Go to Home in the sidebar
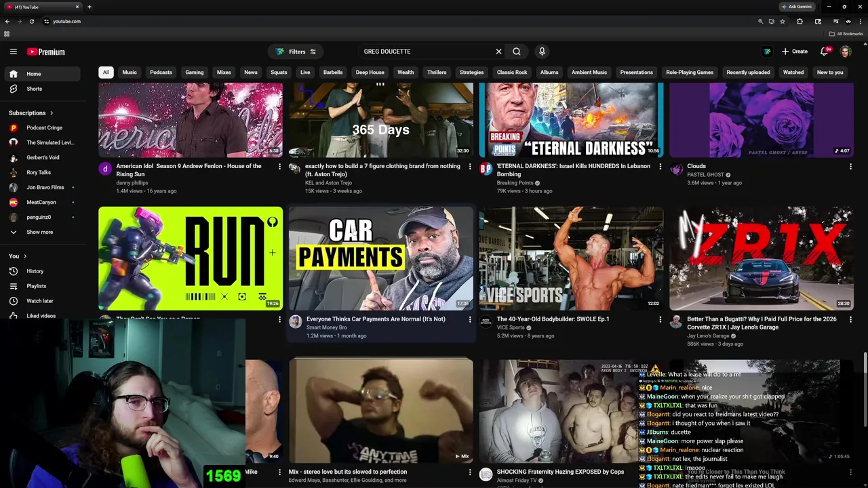868x488 pixels. click(x=42, y=74)
